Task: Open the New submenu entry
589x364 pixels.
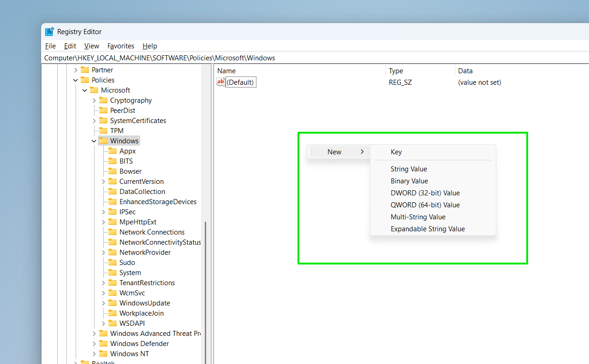Action: tap(339, 152)
